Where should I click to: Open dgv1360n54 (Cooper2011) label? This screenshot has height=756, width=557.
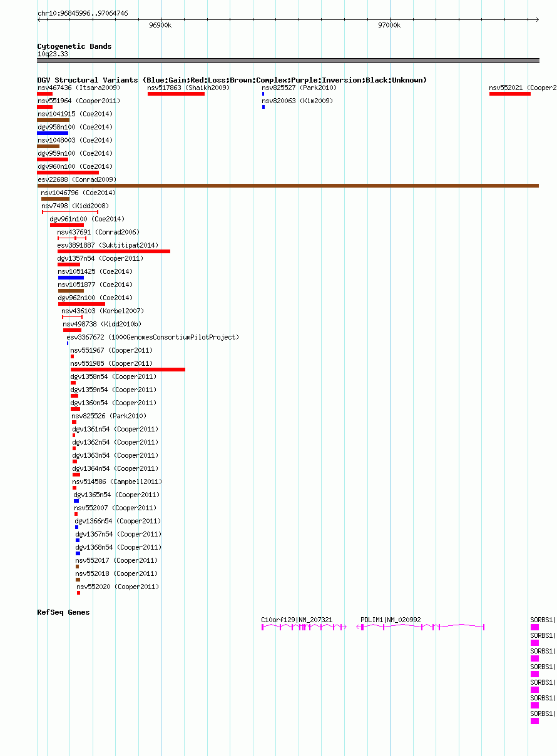(x=113, y=403)
